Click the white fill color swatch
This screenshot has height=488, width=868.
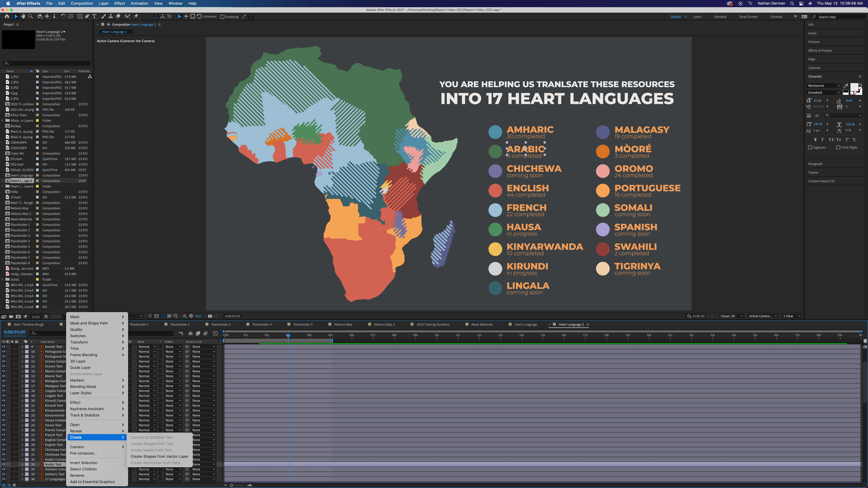(x=854, y=87)
